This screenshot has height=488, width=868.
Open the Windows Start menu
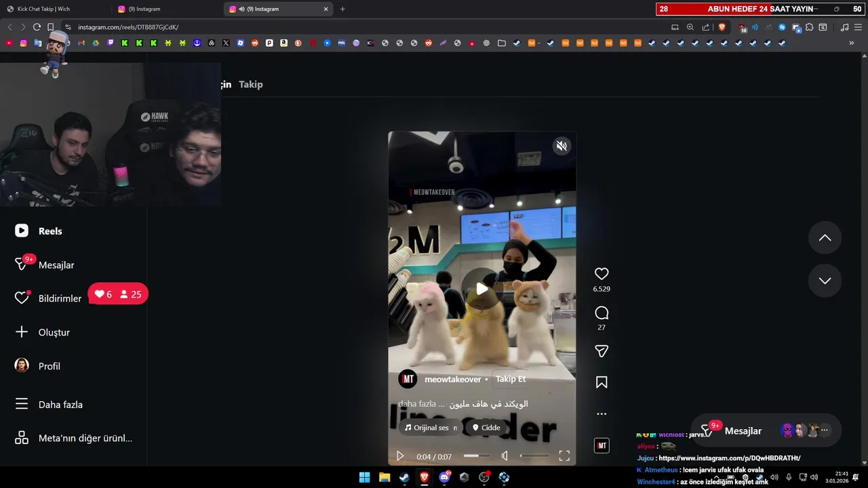pyautogui.click(x=365, y=477)
